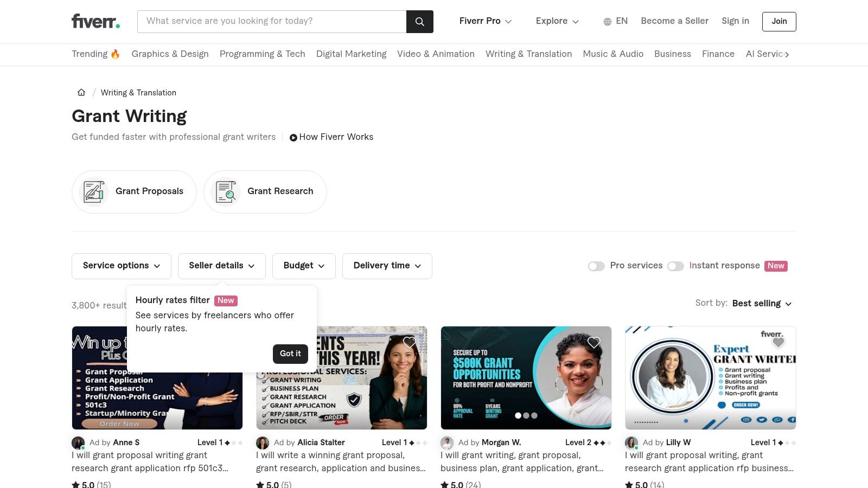The height and width of the screenshot is (488, 868).
Task: Expand the Explore menu
Action: coord(557,21)
